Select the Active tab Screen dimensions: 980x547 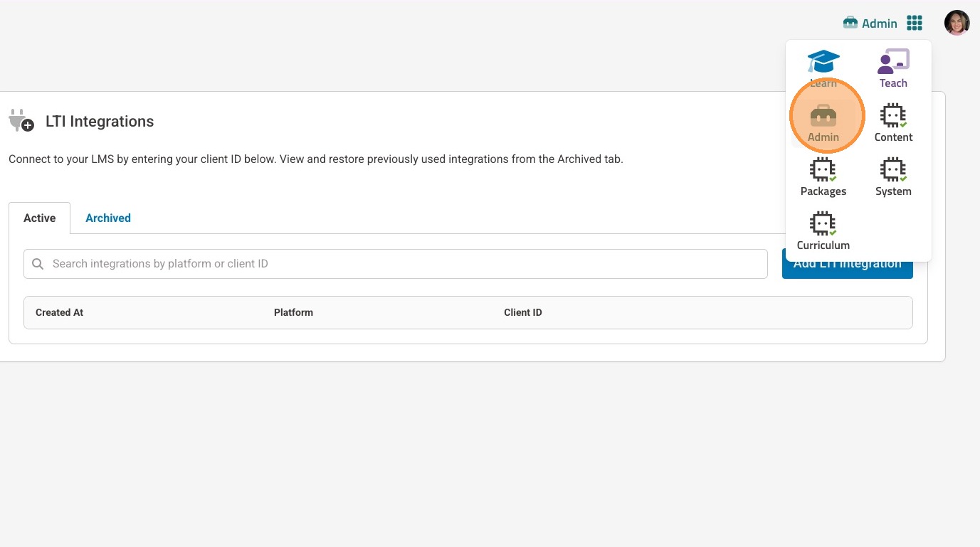(x=40, y=218)
